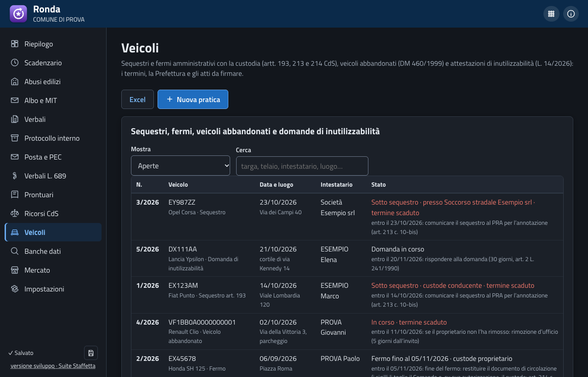The height and width of the screenshot is (377, 588).
Task: Open Ricorsi CdS scales icon
Action: point(15,213)
